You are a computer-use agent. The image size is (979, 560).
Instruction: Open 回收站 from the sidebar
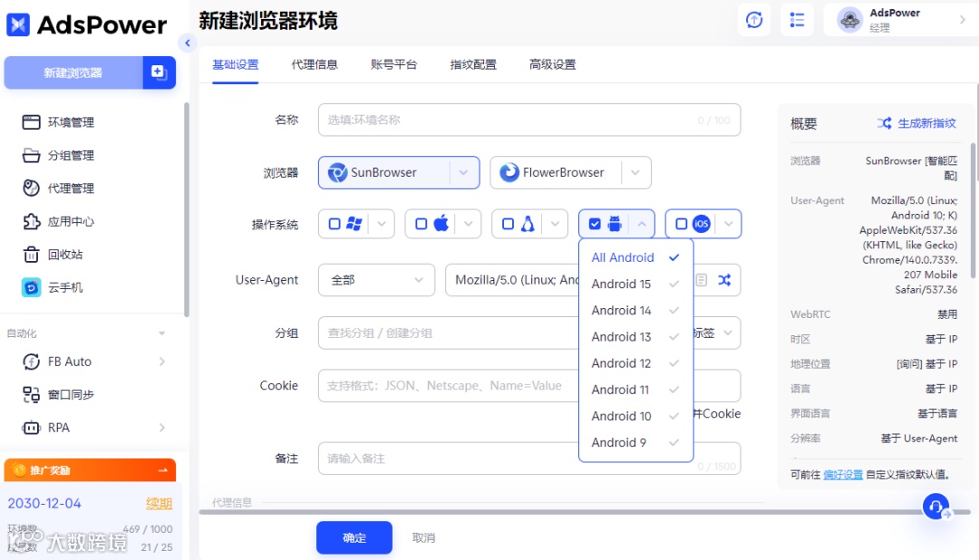pos(53,254)
